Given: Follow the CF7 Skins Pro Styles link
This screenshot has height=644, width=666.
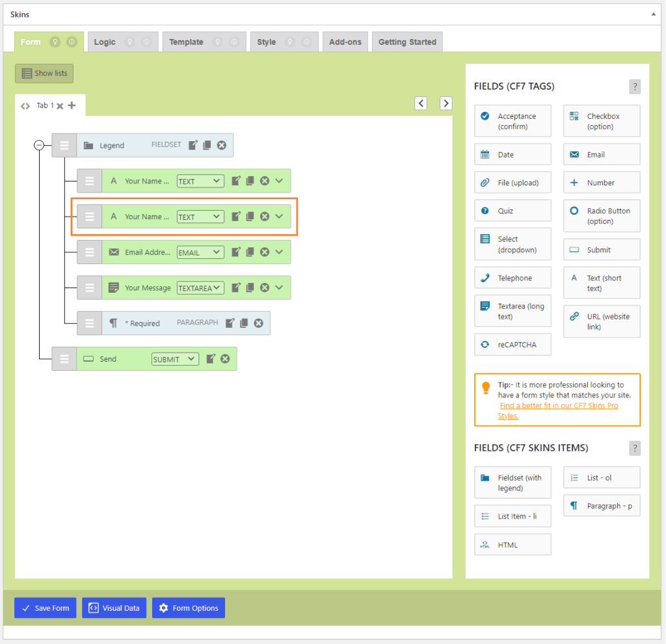Looking at the screenshot, I should pyautogui.click(x=558, y=410).
